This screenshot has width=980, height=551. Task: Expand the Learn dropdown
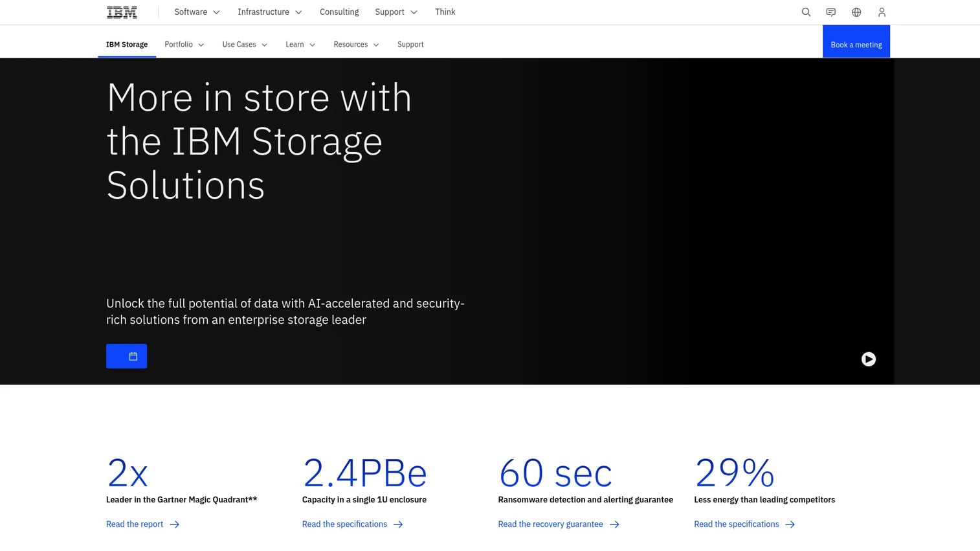pyautogui.click(x=300, y=45)
